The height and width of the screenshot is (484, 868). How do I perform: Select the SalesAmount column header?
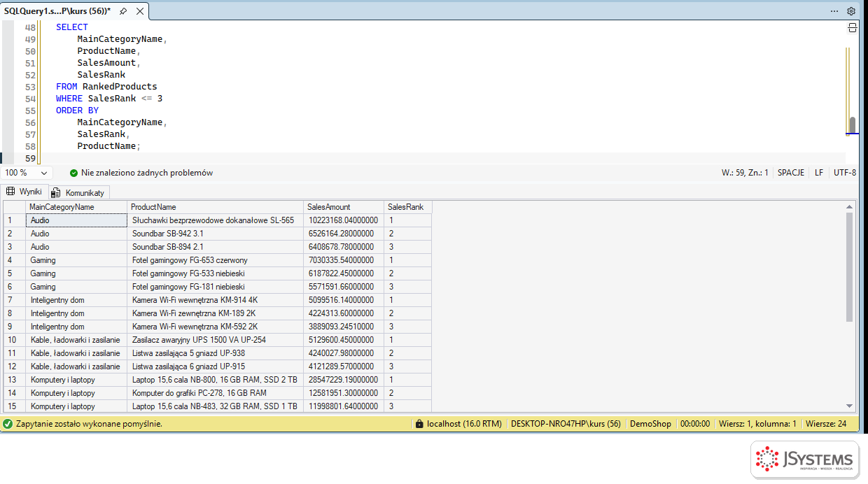tap(344, 207)
